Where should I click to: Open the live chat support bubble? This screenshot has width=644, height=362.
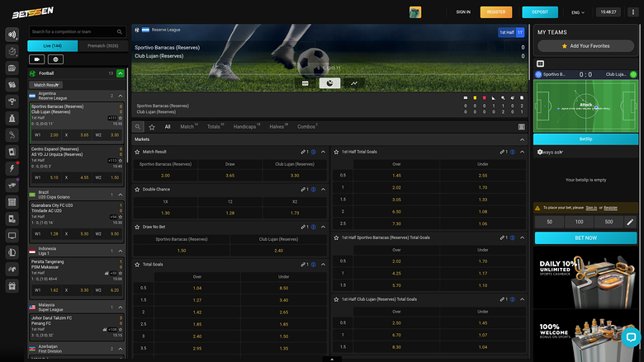pyautogui.click(x=630, y=337)
